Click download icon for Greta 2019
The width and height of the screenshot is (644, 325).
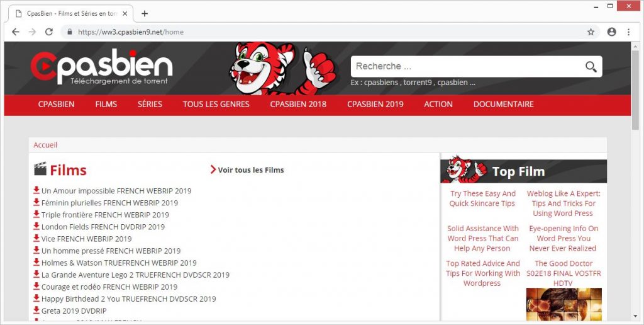point(36,310)
